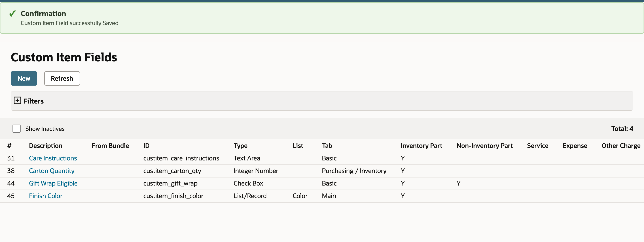Select the List column header
The width and height of the screenshot is (644, 242).
298,146
